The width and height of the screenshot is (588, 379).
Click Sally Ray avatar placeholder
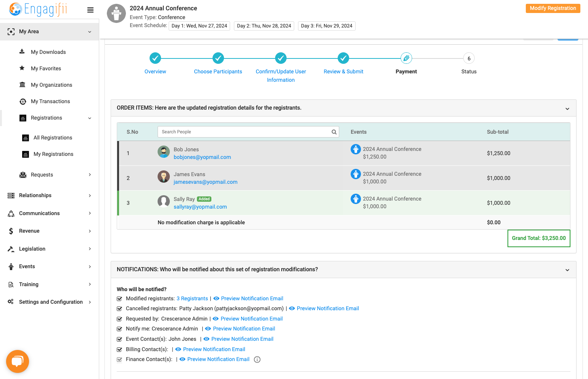[x=164, y=201]
